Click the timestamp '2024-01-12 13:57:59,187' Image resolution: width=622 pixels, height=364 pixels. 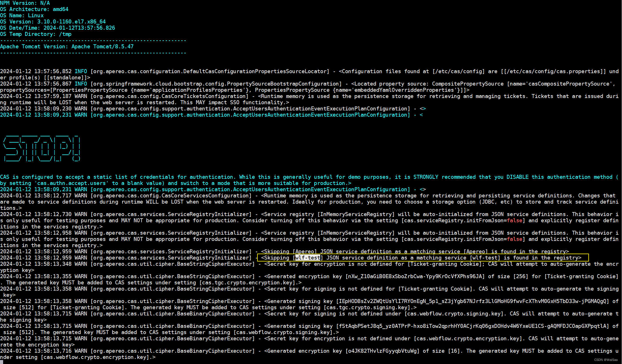coord(36,96)
